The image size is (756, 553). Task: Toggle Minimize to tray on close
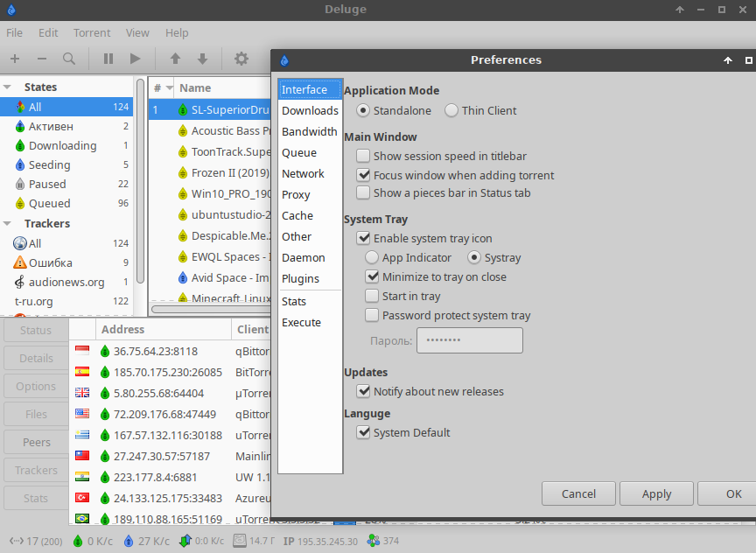(x=372, y=276)
